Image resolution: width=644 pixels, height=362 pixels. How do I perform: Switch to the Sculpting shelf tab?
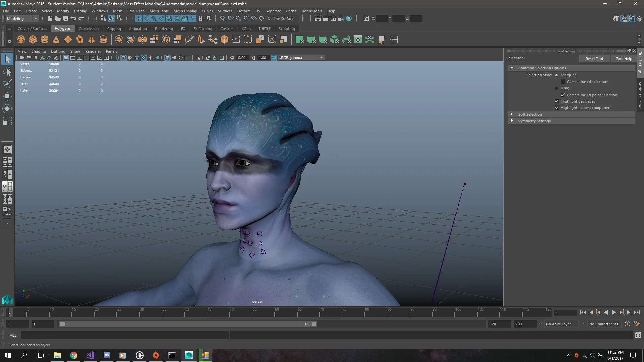[x=287, y=29]
